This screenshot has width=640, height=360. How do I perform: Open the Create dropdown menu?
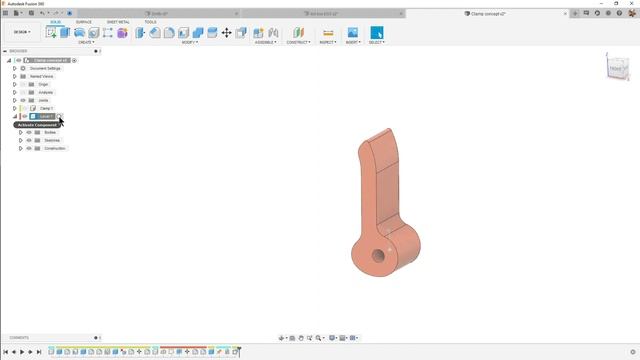tap(86, 42)
